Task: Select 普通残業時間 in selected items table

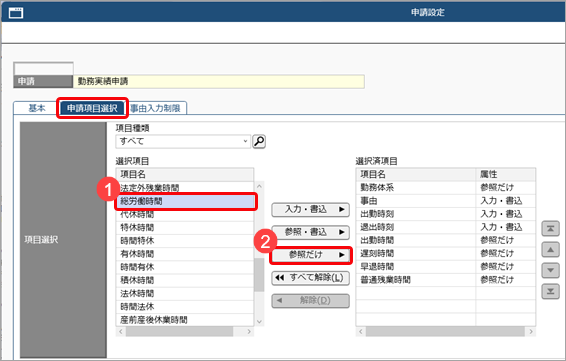Action: 445,280
